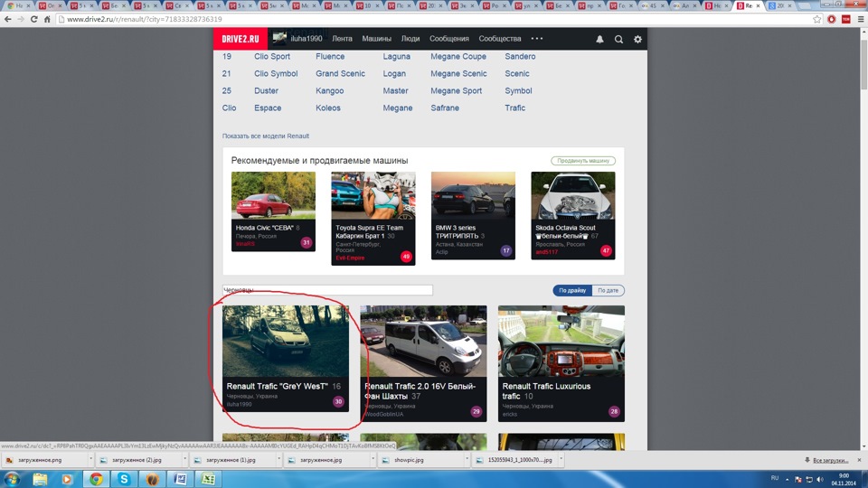Go back with browser back arrow

(8, 19)
